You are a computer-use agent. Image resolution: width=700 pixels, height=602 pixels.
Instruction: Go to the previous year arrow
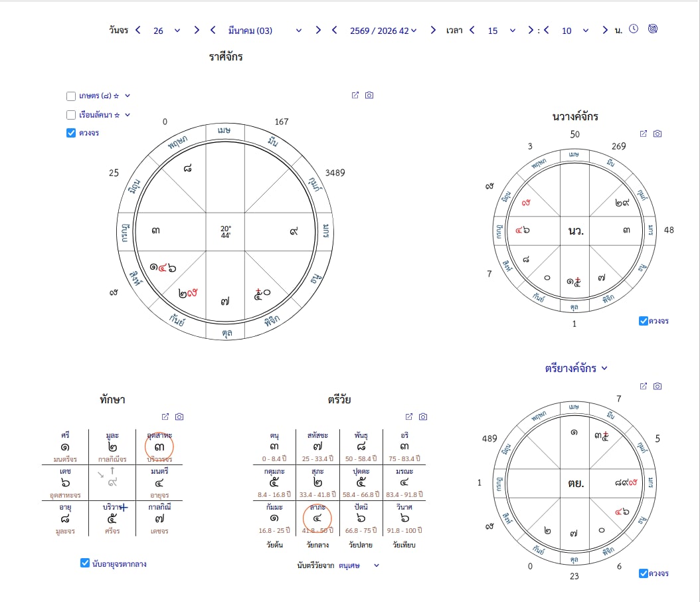334,30
